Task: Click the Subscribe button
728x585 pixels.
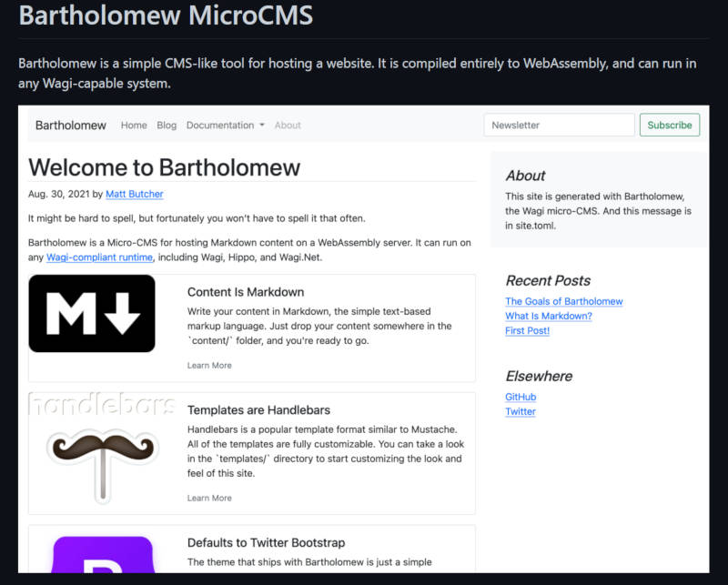Action: point(670,125)
